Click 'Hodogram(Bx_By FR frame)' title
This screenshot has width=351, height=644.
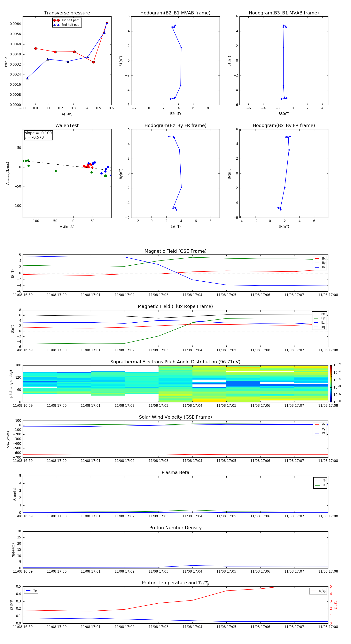coord(284,125)
